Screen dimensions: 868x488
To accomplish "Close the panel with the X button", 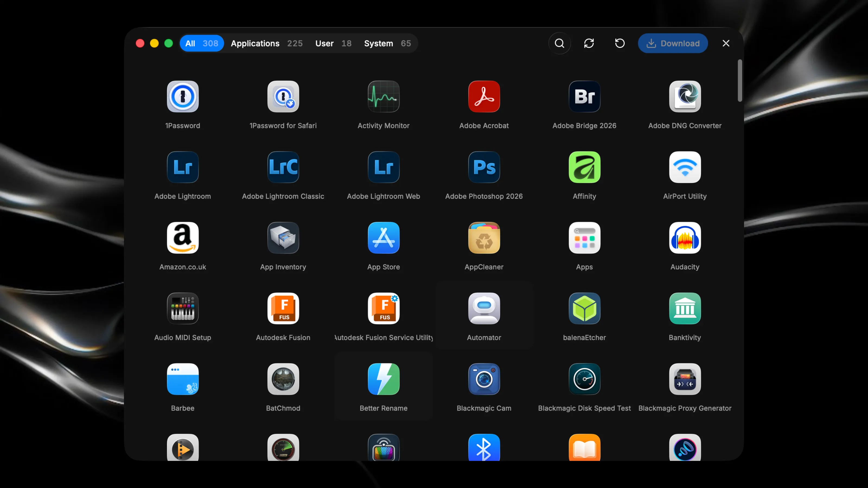I will click(x=726, y=43).
